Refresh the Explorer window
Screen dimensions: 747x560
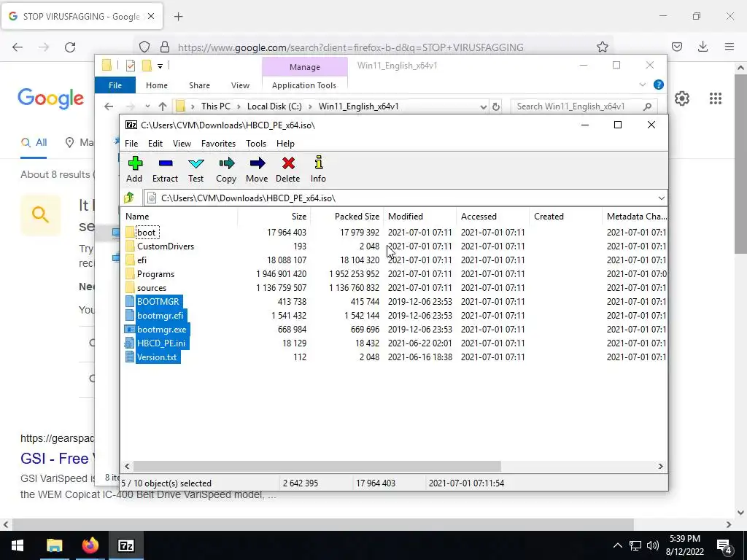(x=496, y=106)
